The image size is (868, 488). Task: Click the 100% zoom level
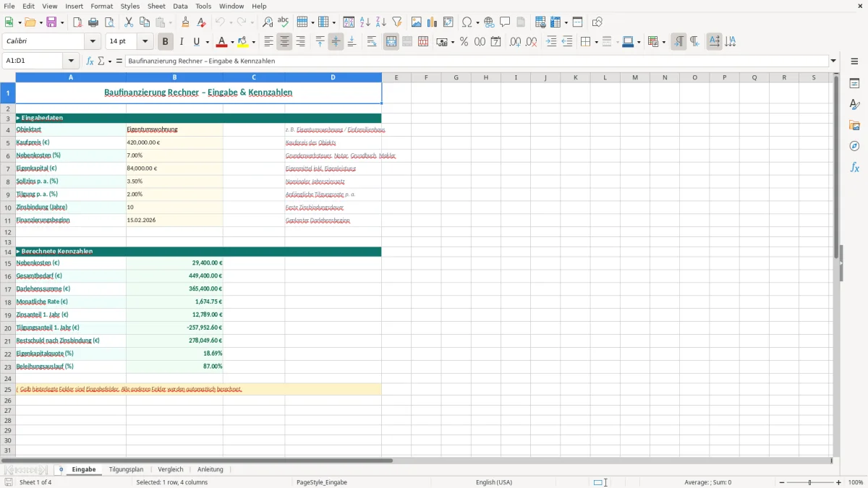[x=856, y=482]
